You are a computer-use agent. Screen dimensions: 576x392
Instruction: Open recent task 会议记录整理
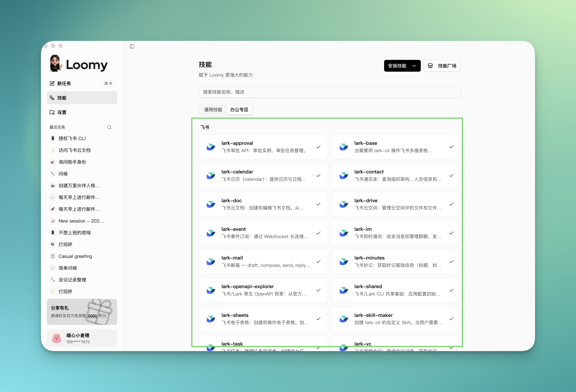coord(72,280)
